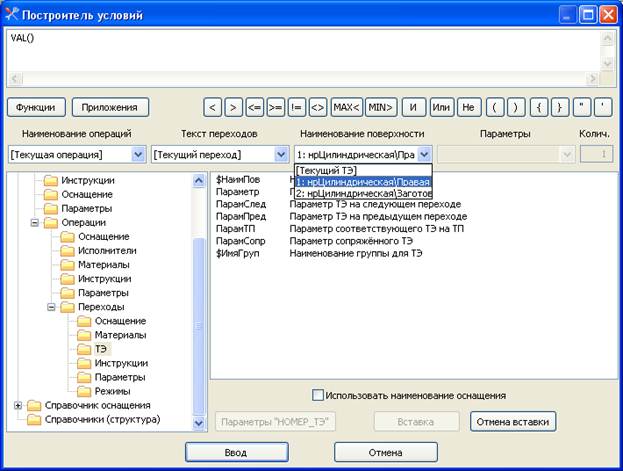Collapse the Переходы tree node

pyautogui.click(x=51, y=307)
